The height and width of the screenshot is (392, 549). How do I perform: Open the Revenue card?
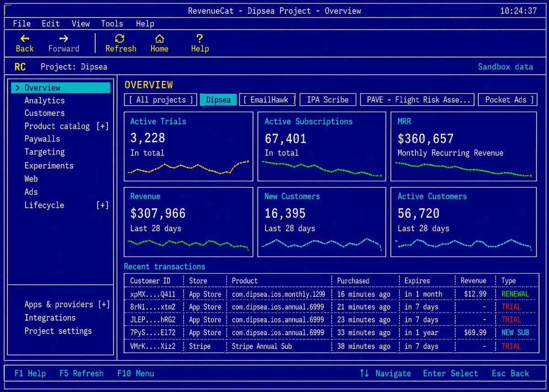(188, 222)
